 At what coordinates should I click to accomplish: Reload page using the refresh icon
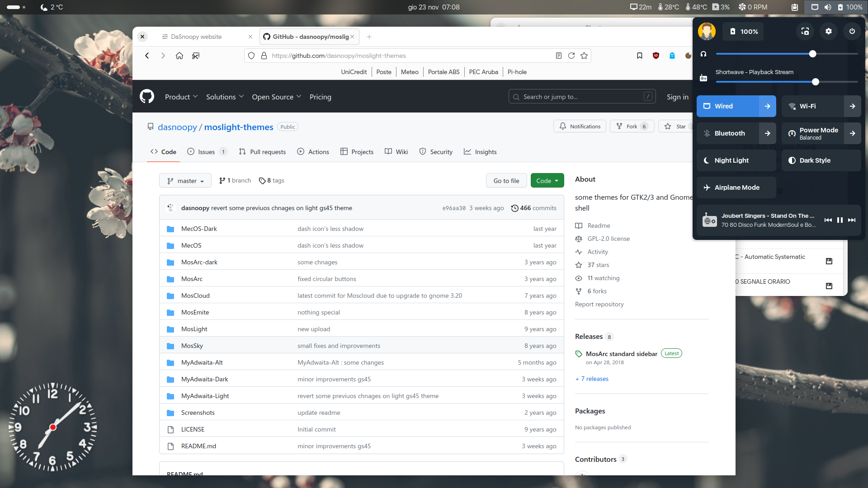(x=571, y=56)
